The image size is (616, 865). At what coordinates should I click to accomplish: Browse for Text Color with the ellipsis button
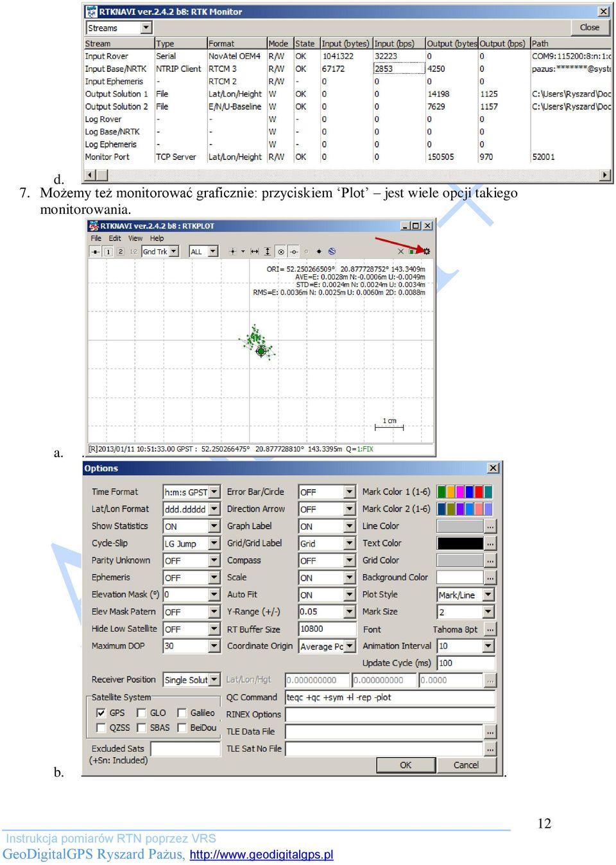point(490,543)
